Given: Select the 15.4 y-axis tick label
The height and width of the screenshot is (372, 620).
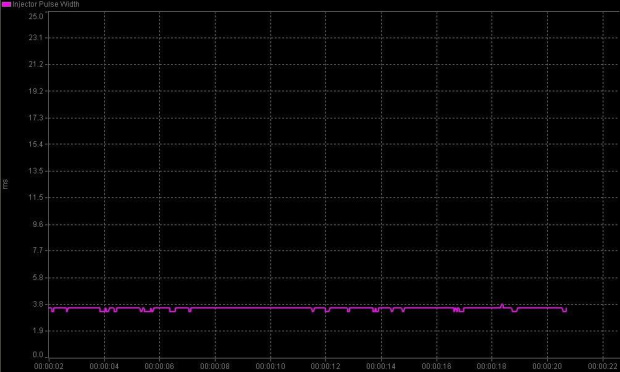Looking at the screenshot, I should (x=36, y=144).
